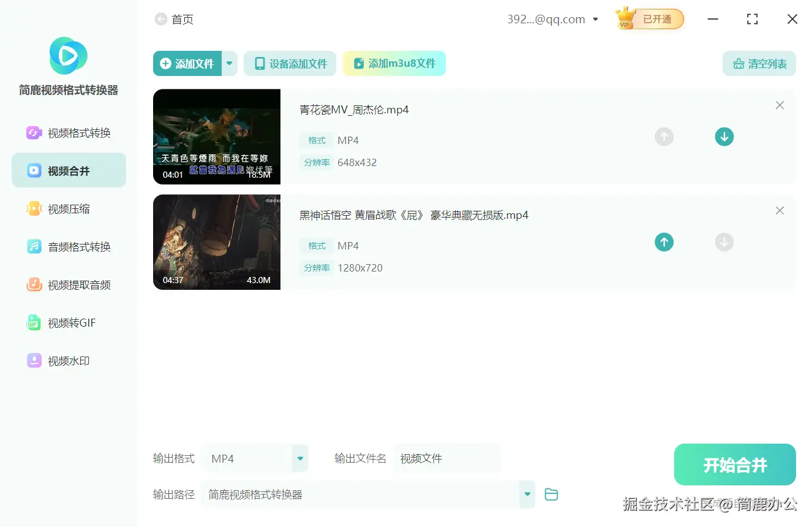Select the 视频格式转换 tool in the sidebar
Image resolution: width=812 pixels, height=527 pixels.
pyautogui.click(x=69, y=132)
